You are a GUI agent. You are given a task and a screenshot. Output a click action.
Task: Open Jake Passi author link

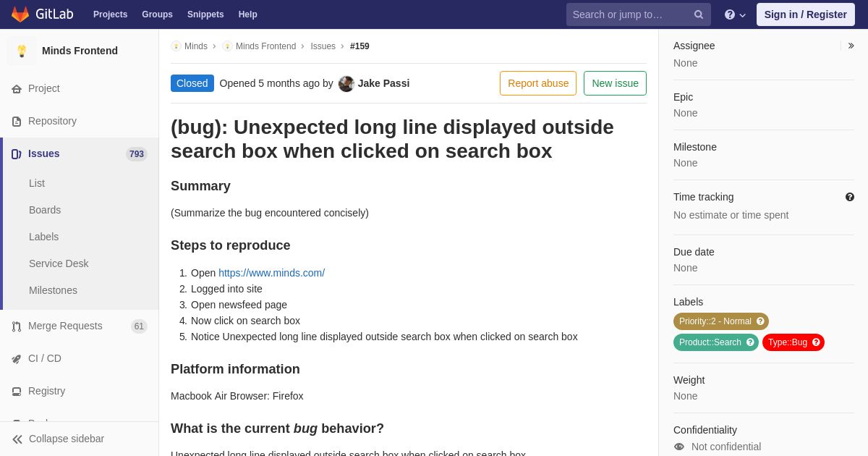[383, 83]
